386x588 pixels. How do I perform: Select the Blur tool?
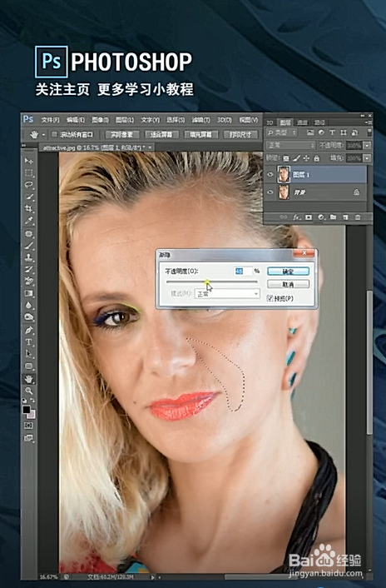point(29,306)
